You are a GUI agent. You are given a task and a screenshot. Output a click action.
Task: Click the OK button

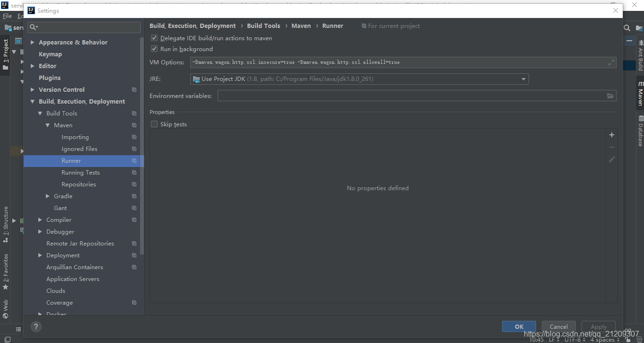[x=519, y=326]
